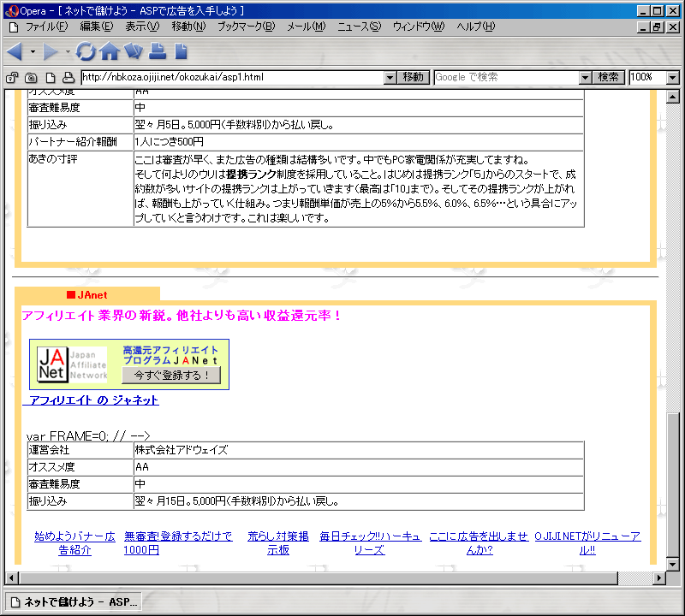Viewport: 685px width, 616px height.
Task: Open the document window icon left of ファイル
Action: pyautogui.click(x=14, y=27)
